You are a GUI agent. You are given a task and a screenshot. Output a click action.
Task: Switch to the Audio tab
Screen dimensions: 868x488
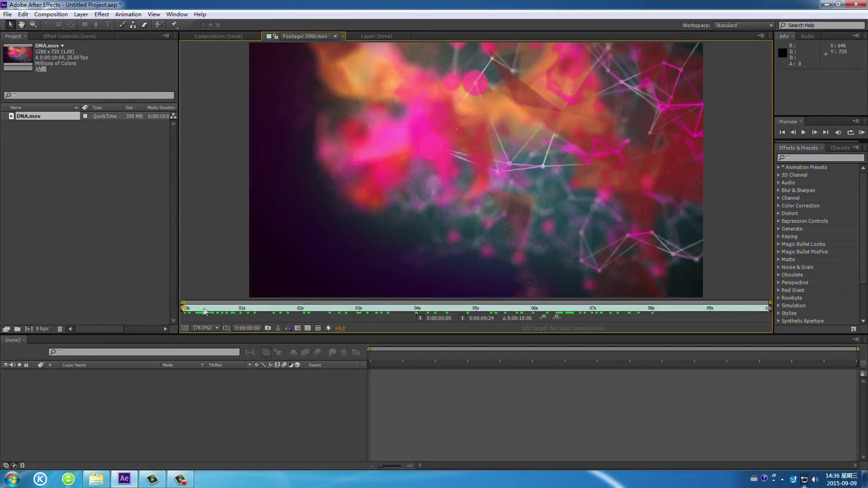coord(807,36)
